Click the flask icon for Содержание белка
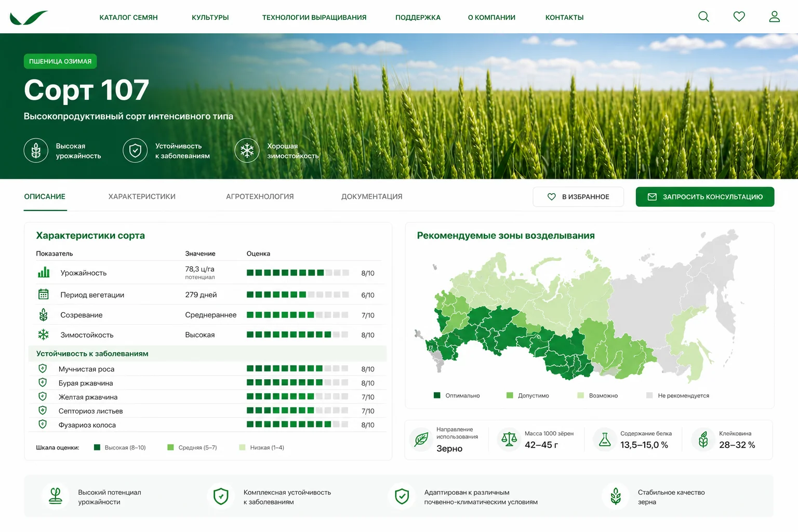798x532 pixels. (x=605, y=440)
